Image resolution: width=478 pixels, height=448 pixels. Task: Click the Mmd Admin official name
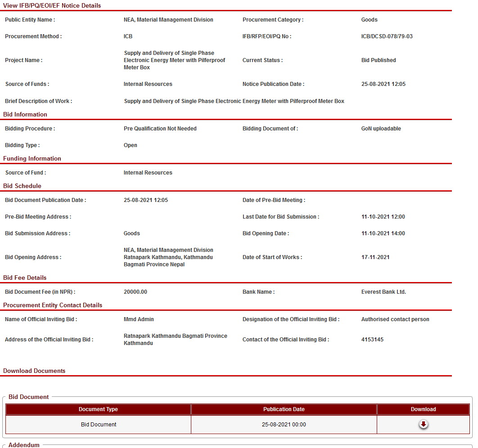tap(139, 319)
